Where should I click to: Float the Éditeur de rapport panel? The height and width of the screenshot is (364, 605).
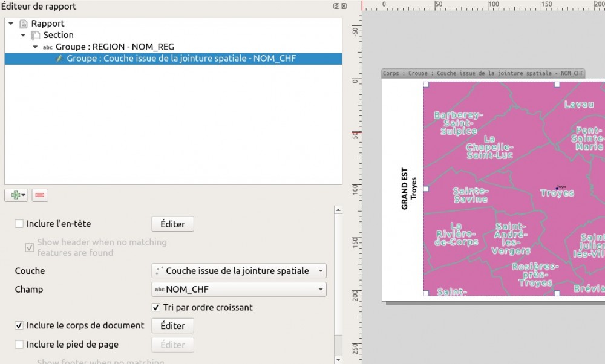(336, 6)
